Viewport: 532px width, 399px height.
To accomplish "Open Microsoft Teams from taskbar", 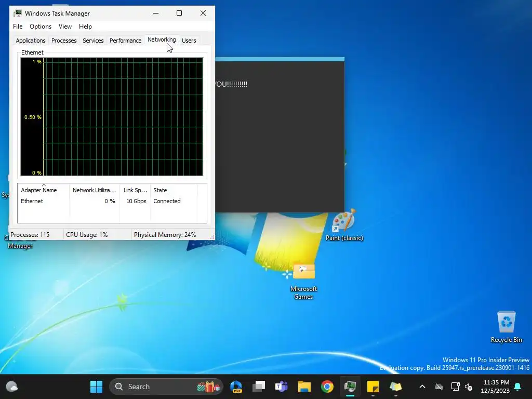I will click(x=281, y=387).
